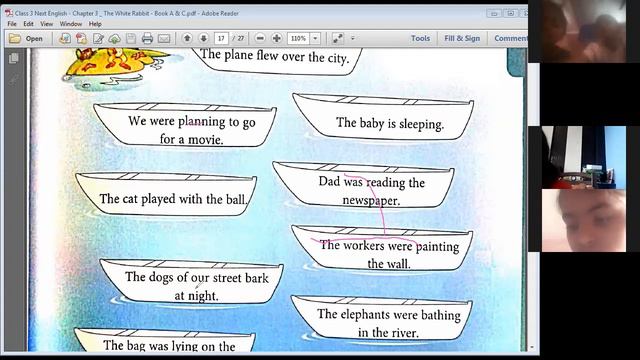
Task: Click vertical scrollbar down arrow
Action: click(x=531, y=347)
